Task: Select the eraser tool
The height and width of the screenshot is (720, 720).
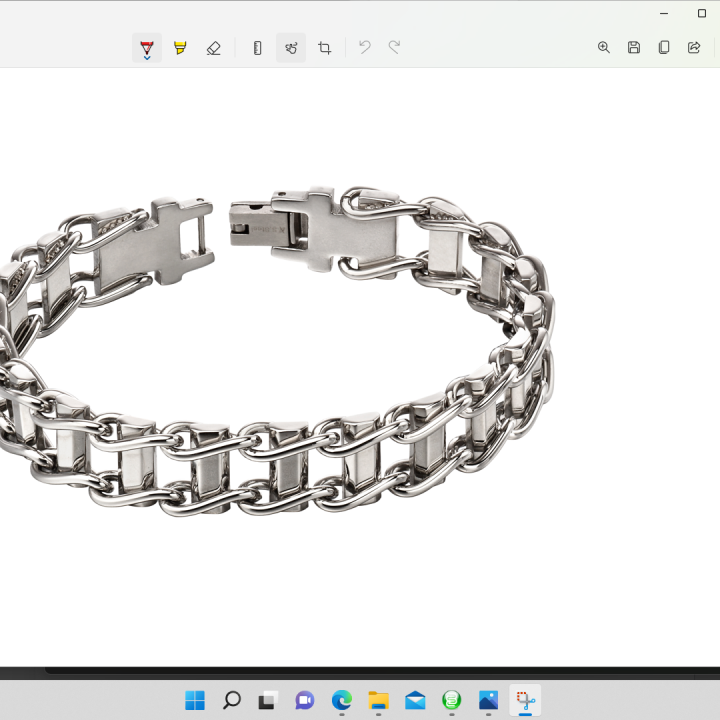Action: tap(214, 47)
